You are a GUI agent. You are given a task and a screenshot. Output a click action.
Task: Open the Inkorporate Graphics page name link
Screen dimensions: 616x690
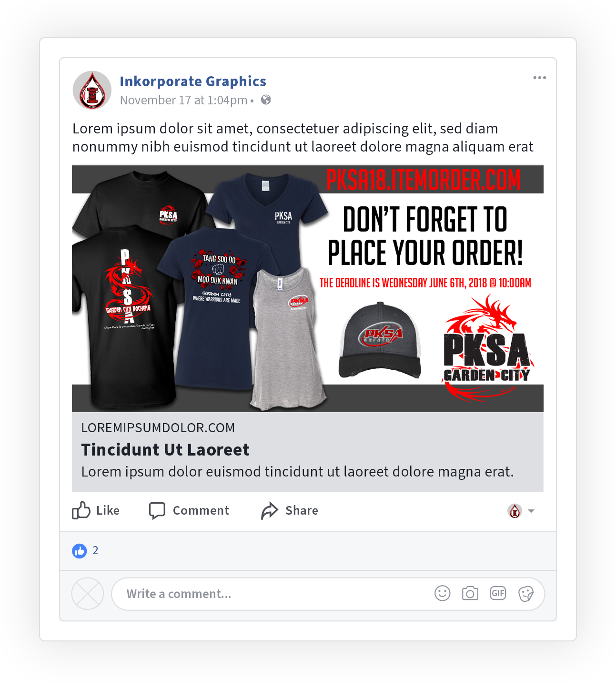pos(192,81)
